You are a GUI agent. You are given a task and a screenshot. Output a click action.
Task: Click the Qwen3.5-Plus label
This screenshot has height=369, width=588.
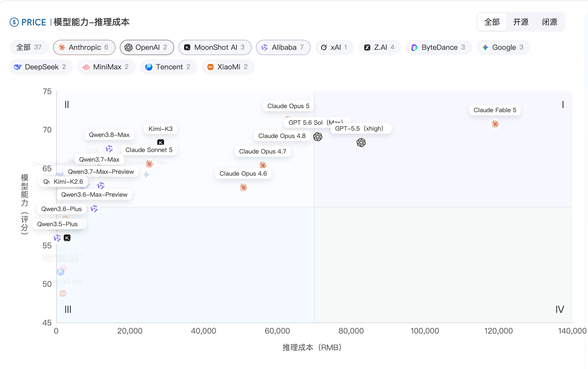point(58,224)
